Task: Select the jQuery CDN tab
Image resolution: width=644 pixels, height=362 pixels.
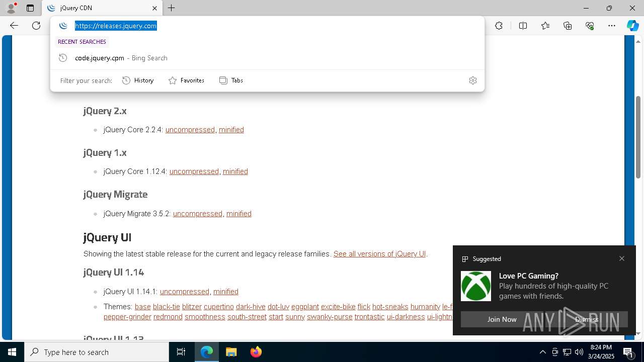Action: pos(102,8)
